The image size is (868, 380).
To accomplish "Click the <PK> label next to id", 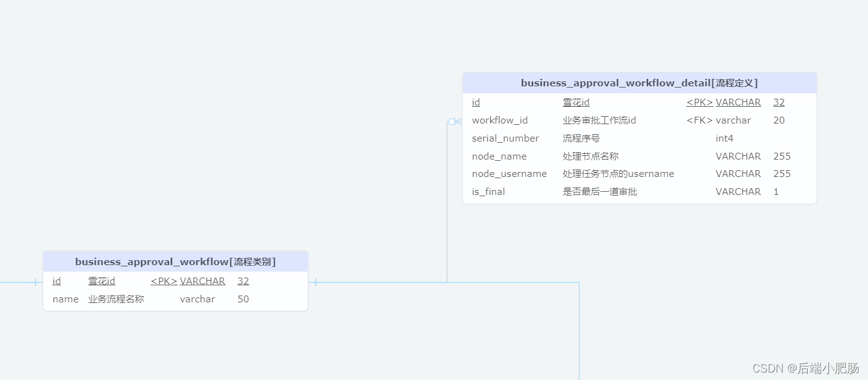I will [699, 102].
